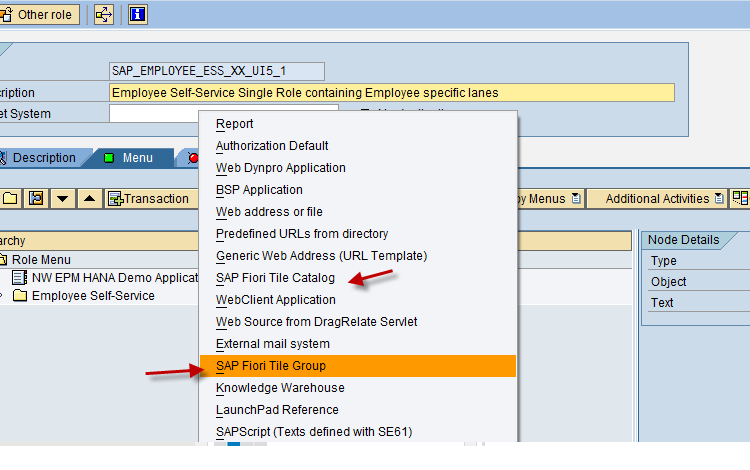This screenshot has height=470, width=750.
Task: Choose BSP Application entry
Action: pyautogui.click(x=358, y=190)
